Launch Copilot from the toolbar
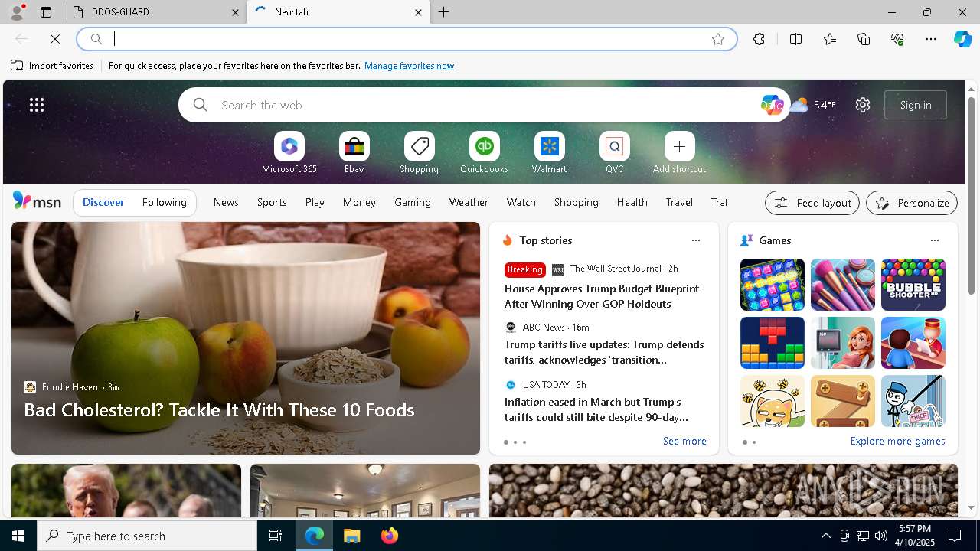 (962, 39)
